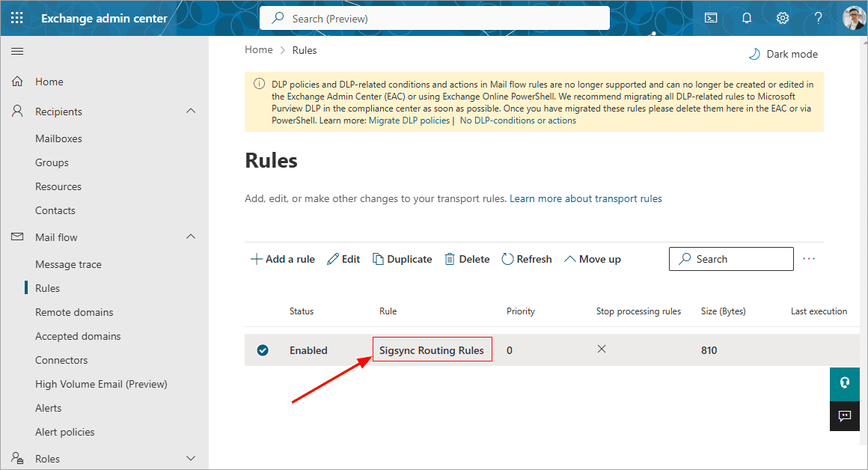Screen dimensions: 868x470
Task: Open Resources page
Action: click(58, 186)
